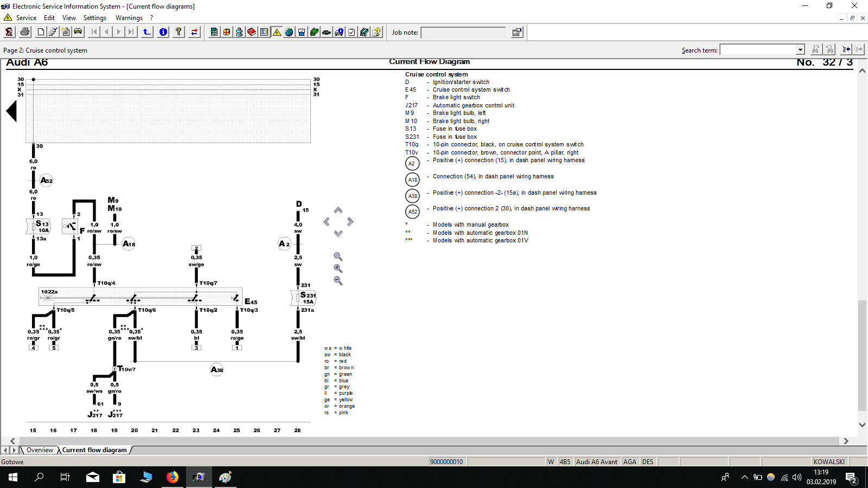The image size is (868, 488).
Task: Open the Search term dropdown arrow
Action: pos(800,50)
